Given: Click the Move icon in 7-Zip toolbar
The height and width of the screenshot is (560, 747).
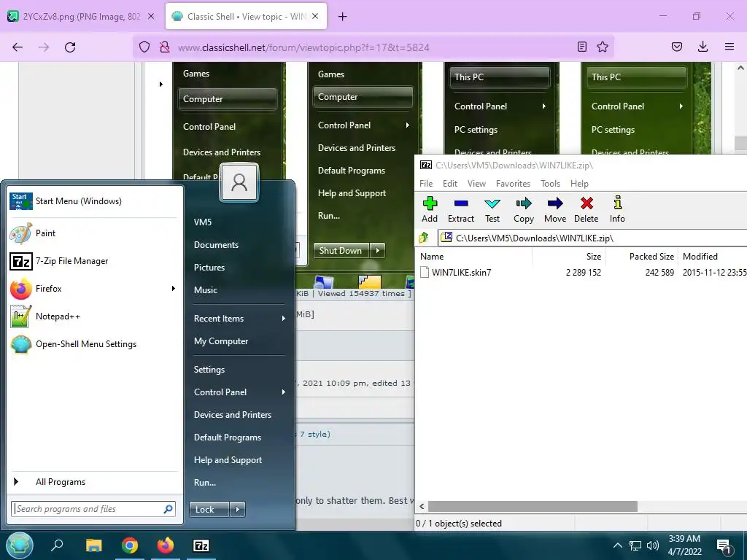Looking at the screenshot, I should [x=555, y=204].
